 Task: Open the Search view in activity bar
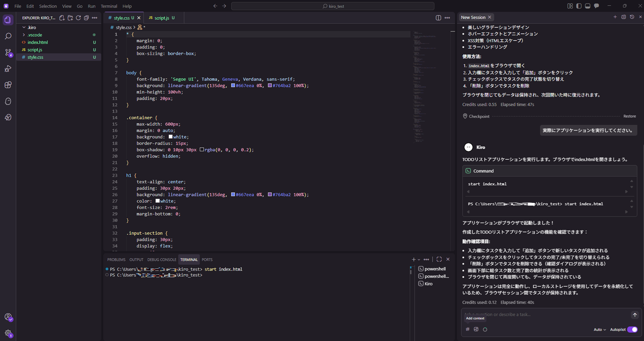coord(8,36)
